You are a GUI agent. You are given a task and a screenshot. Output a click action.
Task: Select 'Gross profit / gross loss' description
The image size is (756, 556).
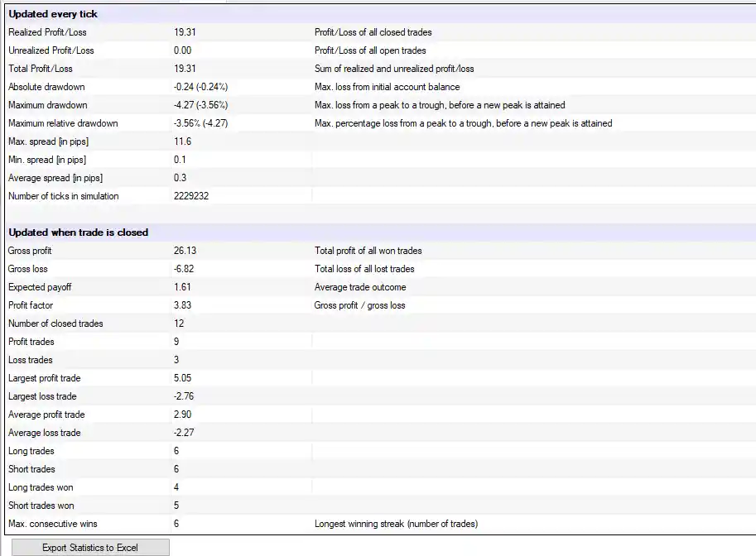pyautogui.click(x=359, y=305)
